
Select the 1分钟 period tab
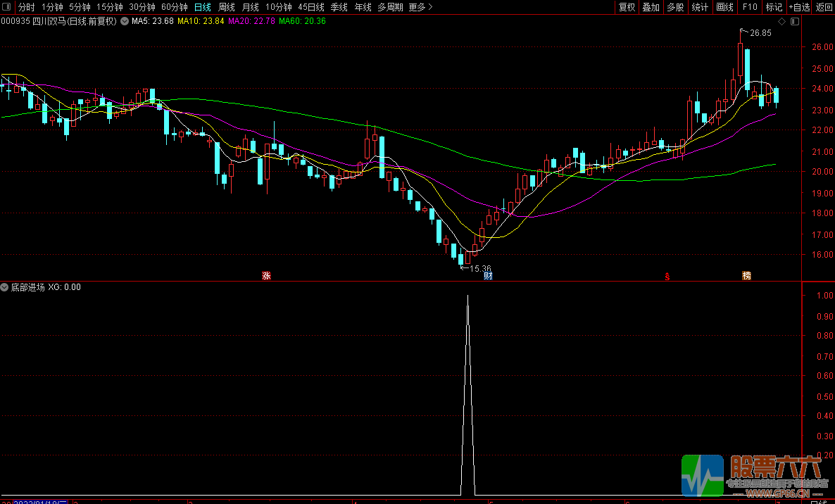click(52, 7)
